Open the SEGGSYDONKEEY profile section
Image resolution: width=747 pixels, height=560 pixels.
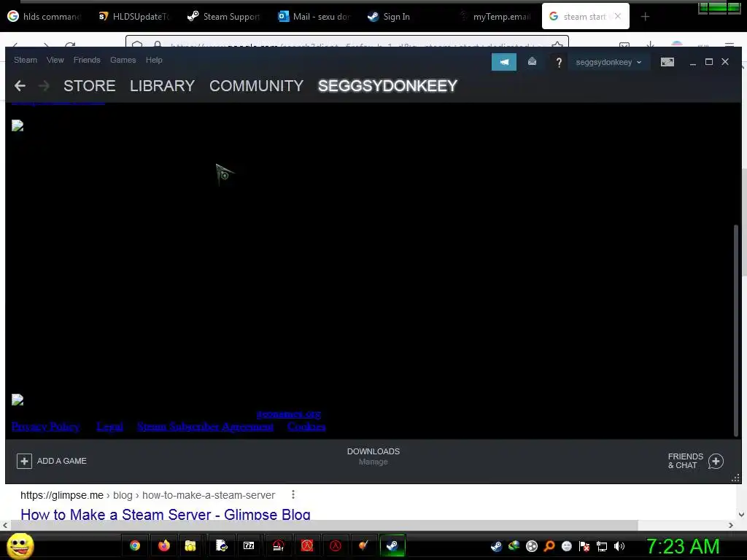(x=388, y=86)
